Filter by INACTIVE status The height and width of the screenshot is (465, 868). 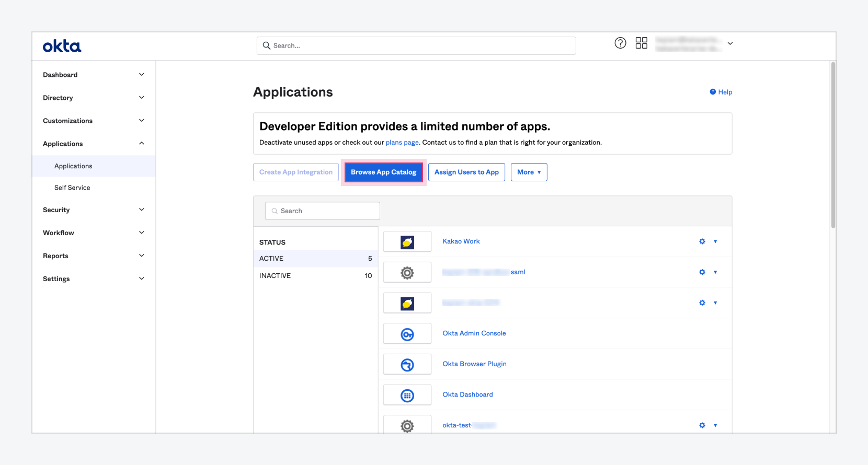[315, 275]
